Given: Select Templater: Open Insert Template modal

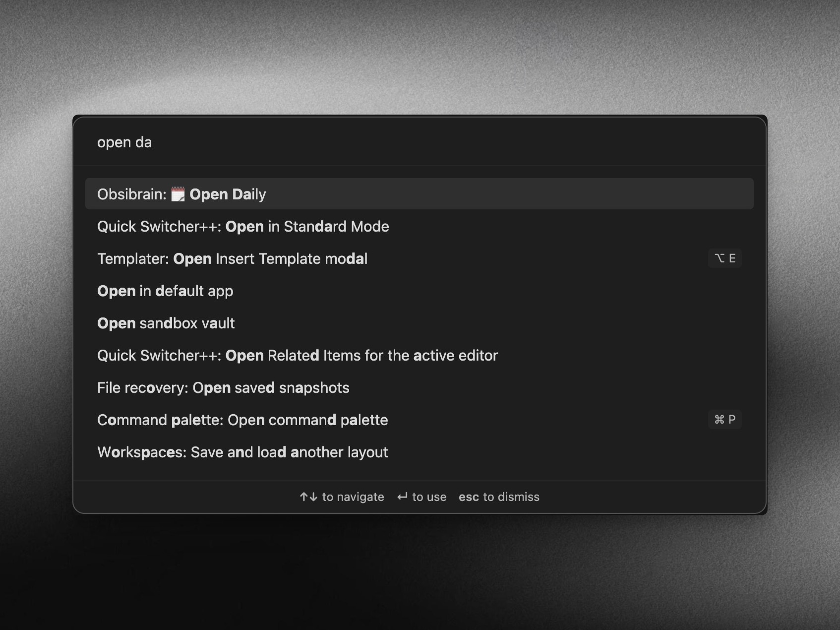Looking at the screenshot, I should [x=232, y=259].
